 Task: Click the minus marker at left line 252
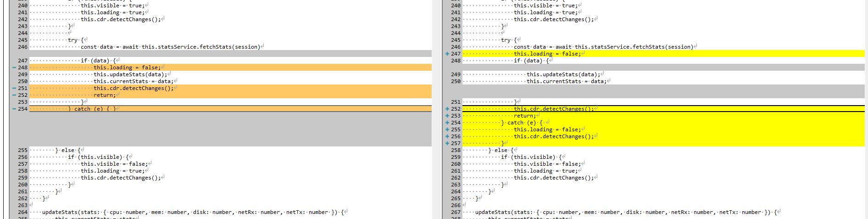coord(14,95)
